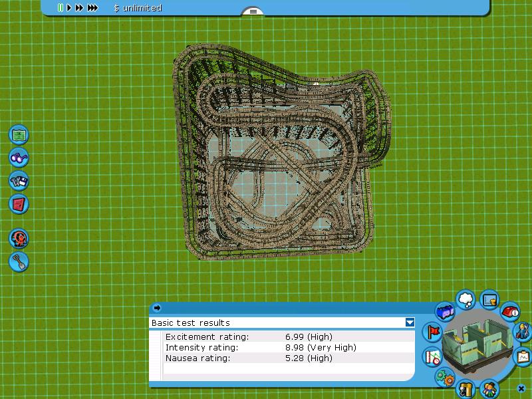
Task: Open guest thoughts via the cloud bubble icon
Action: 466,299
